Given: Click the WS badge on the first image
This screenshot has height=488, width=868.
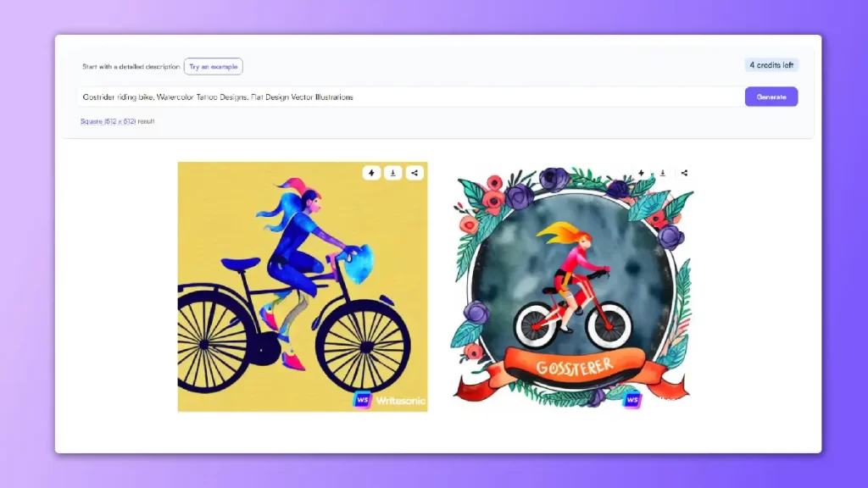Looking at the screenshot, I should point(363,399).
